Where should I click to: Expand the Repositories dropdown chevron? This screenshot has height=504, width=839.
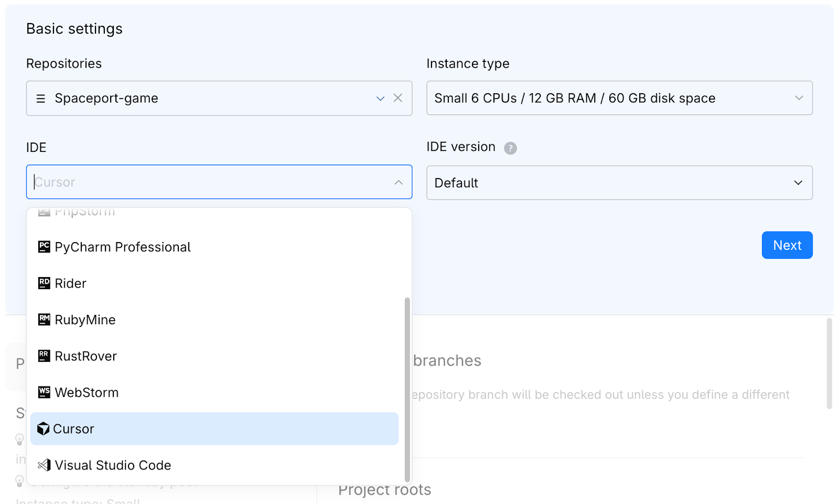coord(380,98)
